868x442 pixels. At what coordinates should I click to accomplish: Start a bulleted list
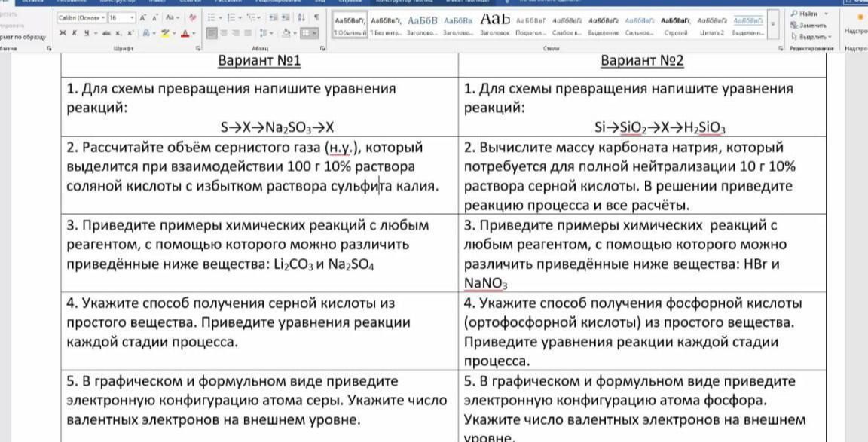[212, 18]
